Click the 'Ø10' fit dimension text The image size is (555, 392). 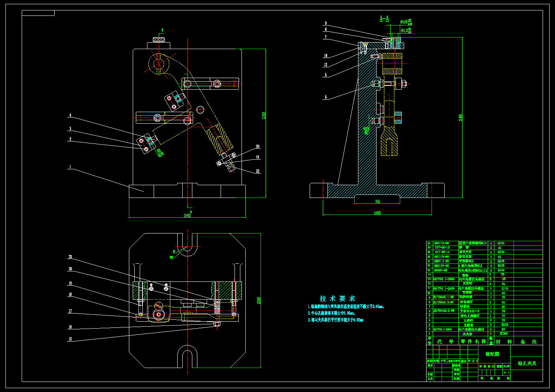[x=406, y=30]
